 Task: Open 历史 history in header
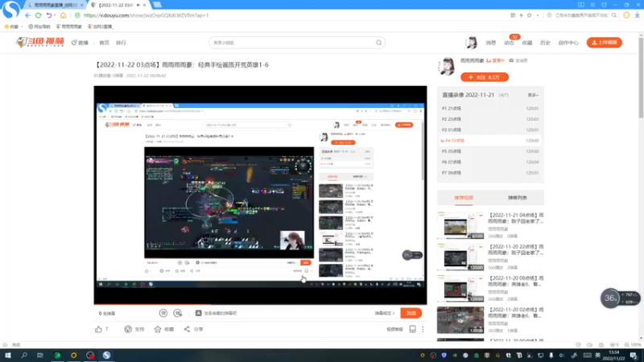(545, 43)
